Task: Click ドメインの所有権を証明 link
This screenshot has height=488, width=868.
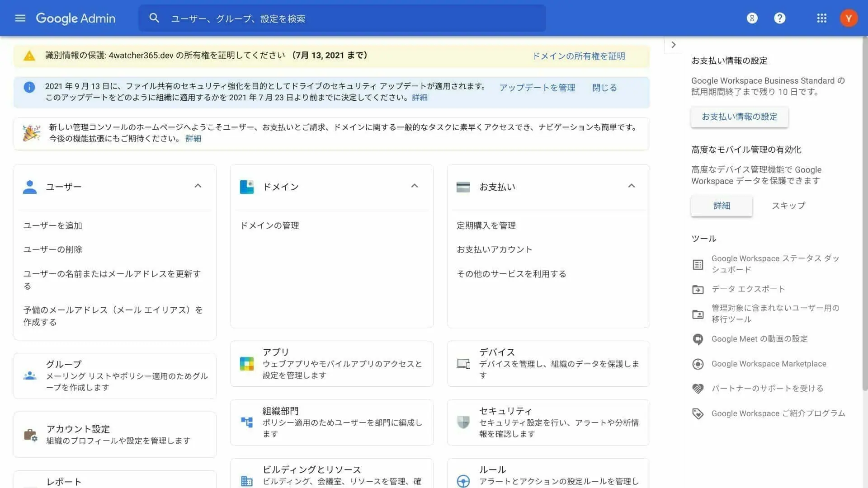Action: click(x=579, y=56)
